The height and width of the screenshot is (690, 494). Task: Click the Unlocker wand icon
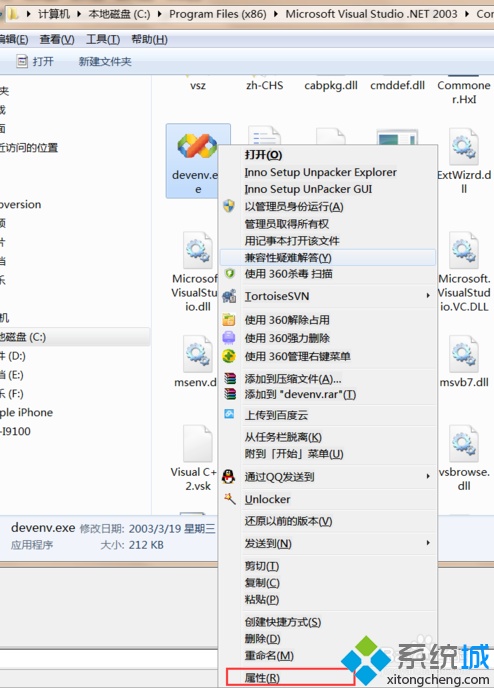coord(230,499)
